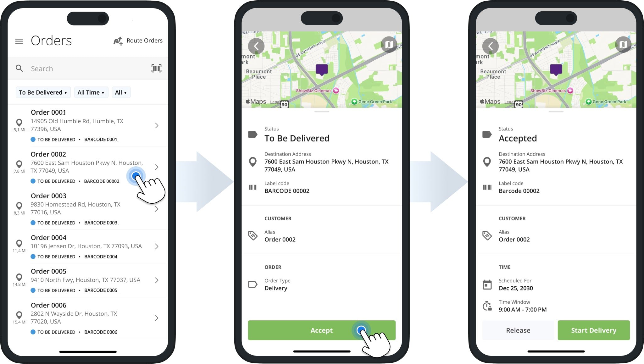Tap the barcode scanner icon
The height and width of the screenshot is (364, 644).
click(157, 68)
